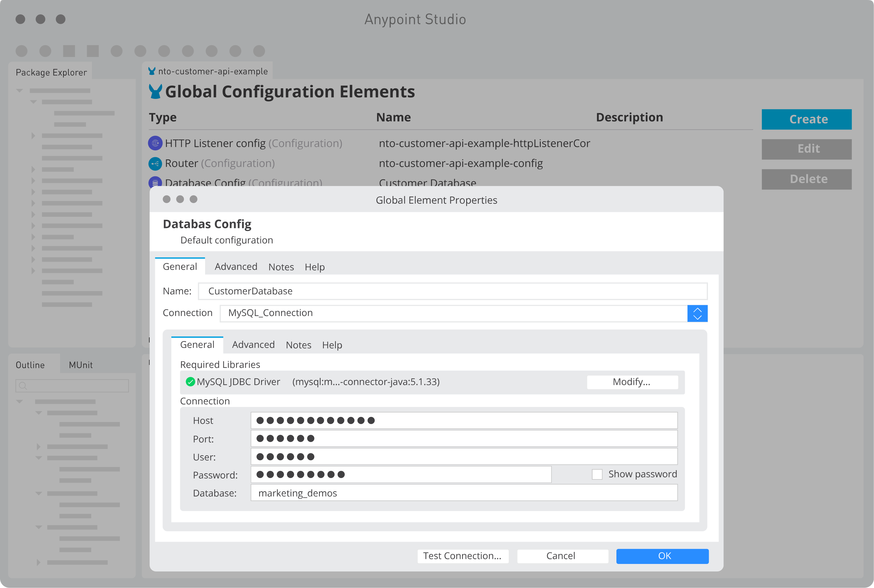Cancel the Global Element Properties dialog
Image resolution: width=874 pixels, height=588 pixels.
click(562, 556)
